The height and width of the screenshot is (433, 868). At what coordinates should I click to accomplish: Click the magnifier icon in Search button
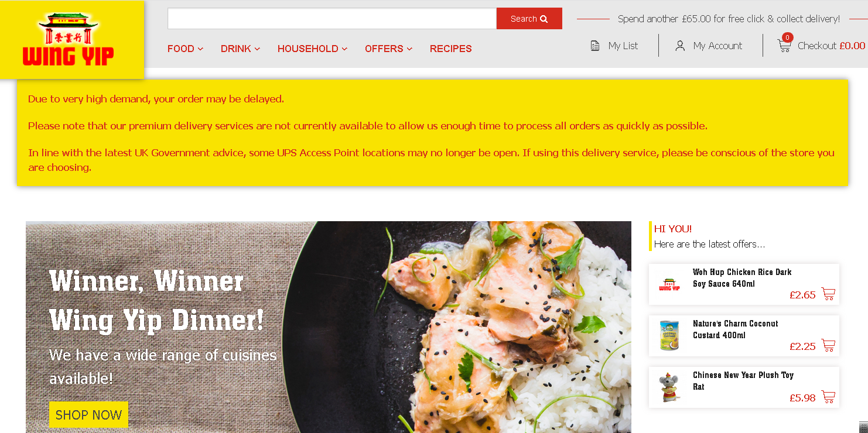tap(544, 19)
